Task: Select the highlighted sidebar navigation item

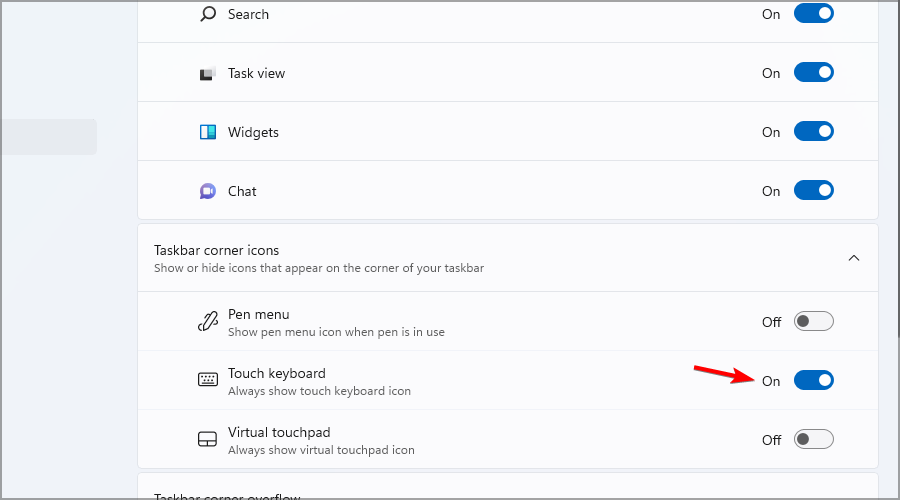Action: 48,137
